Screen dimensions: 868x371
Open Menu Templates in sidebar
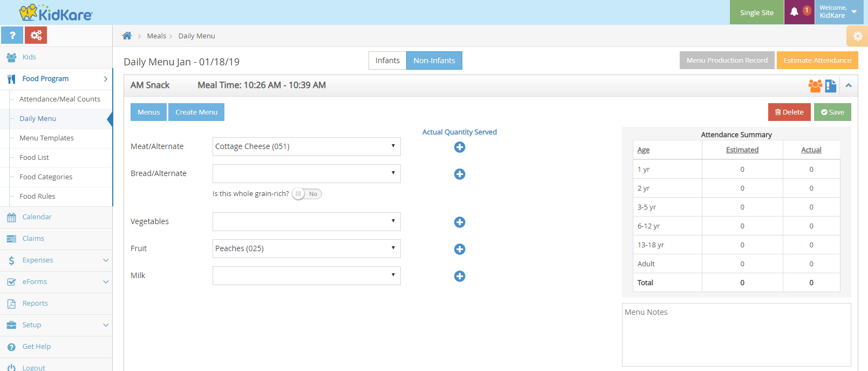point(46,138)
